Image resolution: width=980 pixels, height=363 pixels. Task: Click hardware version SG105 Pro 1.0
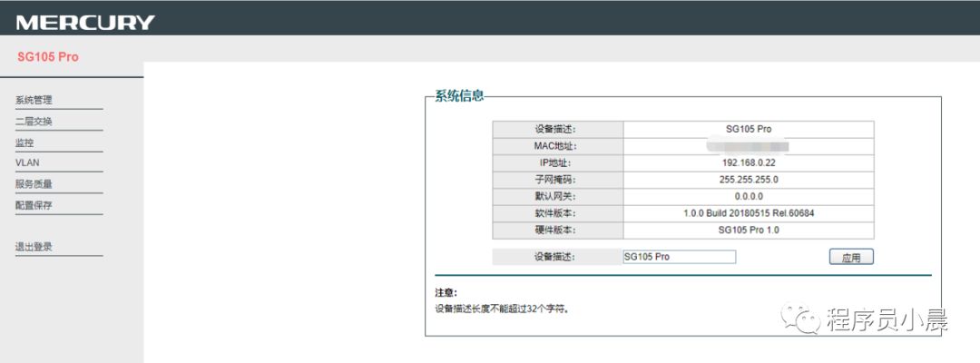[x=748, y=231]
